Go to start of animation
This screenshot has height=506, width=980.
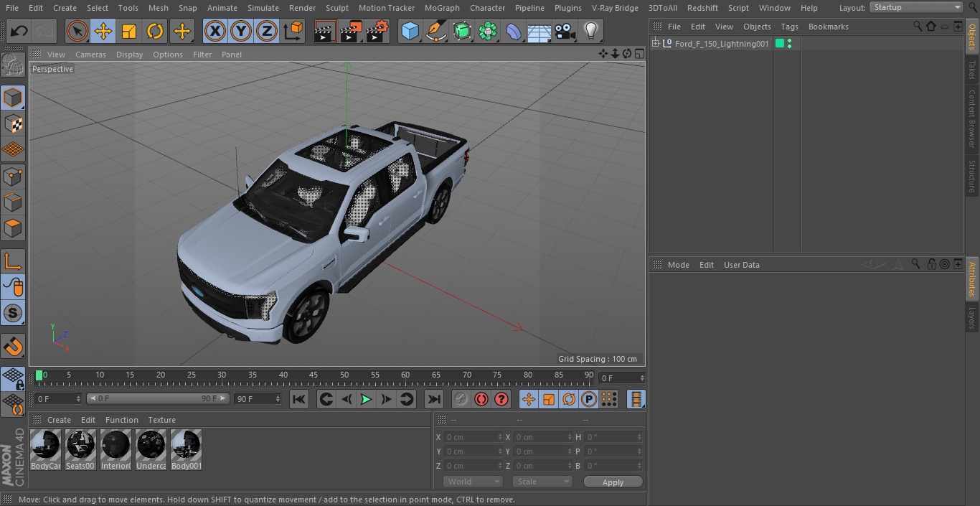[x=299, y=399]
